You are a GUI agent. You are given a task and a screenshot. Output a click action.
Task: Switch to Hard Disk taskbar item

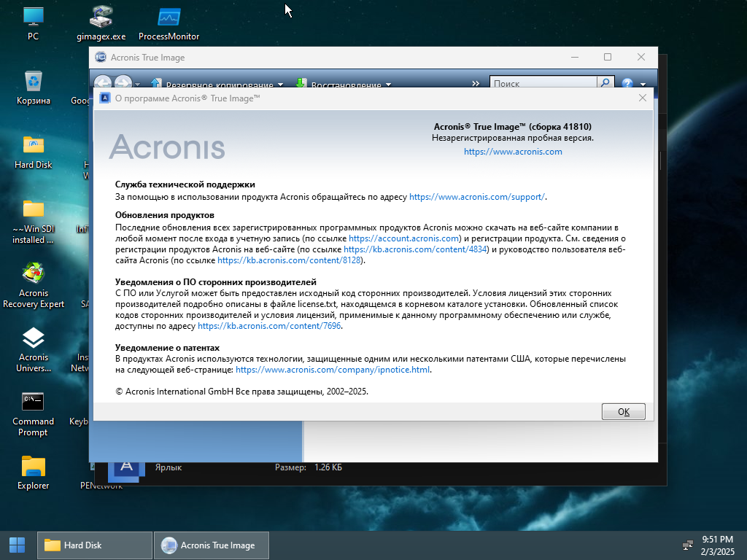94,545
